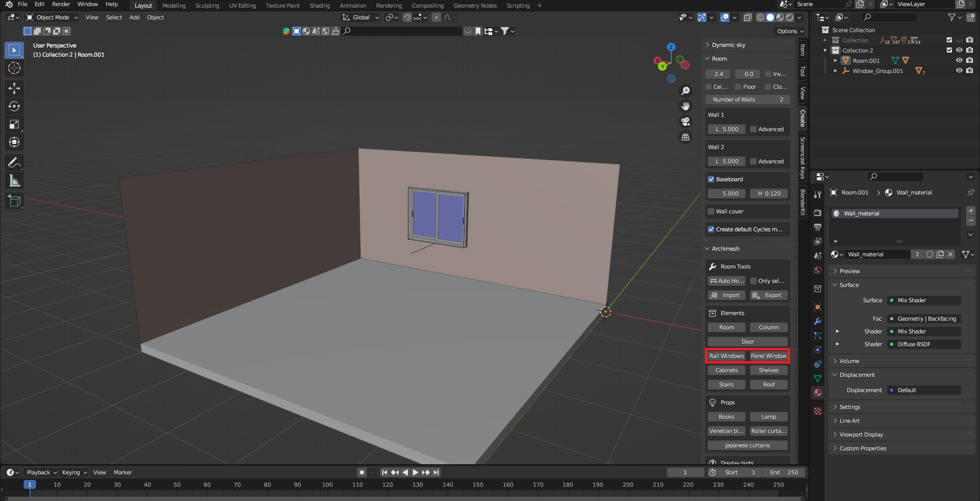Screen dimensions: 980x501
Task: Click the Panel Window button
Action: [768, 356]
